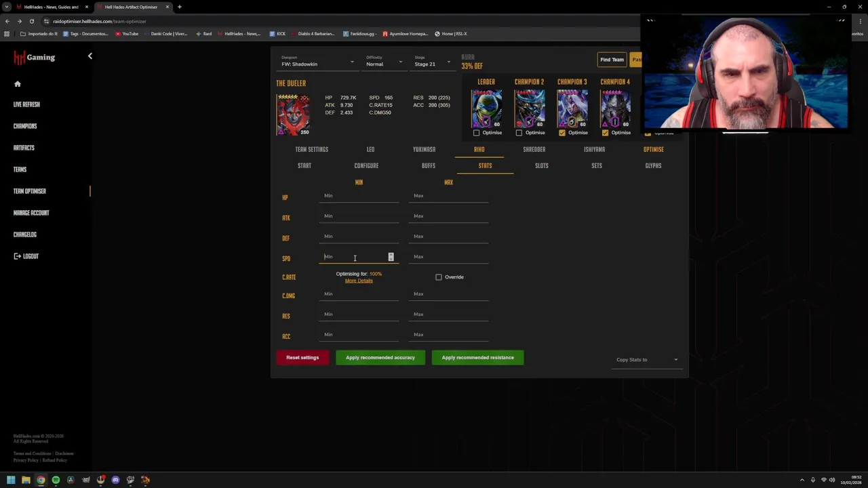Click the HH Gaming logo
Viewport: 868px width, 488px height.
tap(34, 58)
